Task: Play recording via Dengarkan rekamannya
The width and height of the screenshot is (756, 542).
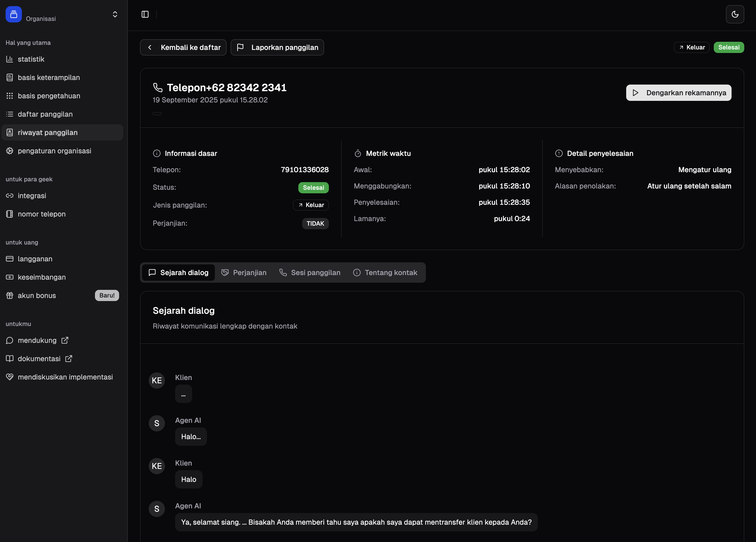Action: point(678,93)
